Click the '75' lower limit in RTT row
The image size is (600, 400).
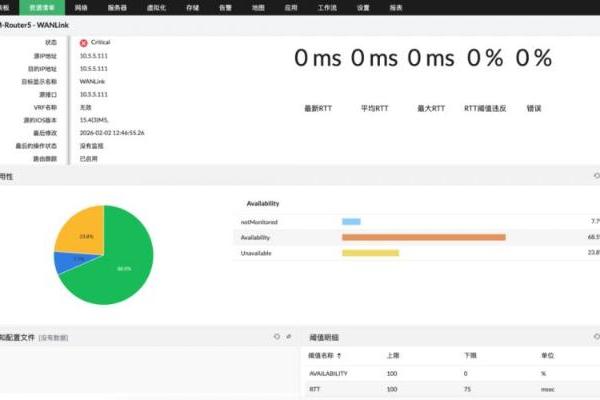click(x=467, y=389)
